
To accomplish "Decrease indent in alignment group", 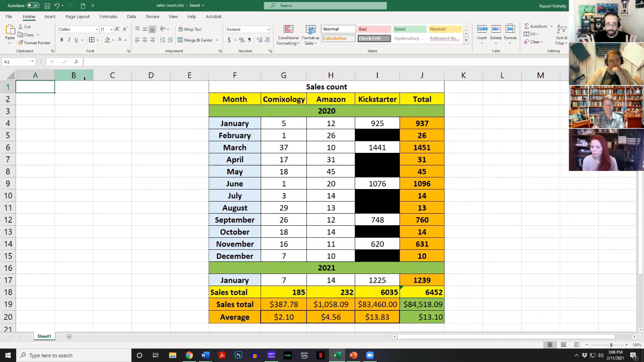I will pyautogui.click(x=163, y=40).
